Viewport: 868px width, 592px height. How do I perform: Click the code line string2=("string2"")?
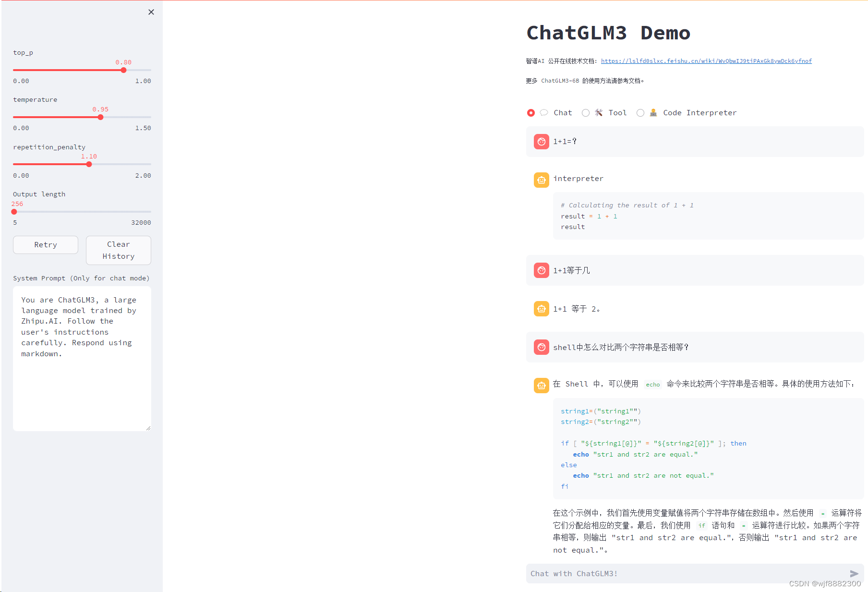point(601,422)
